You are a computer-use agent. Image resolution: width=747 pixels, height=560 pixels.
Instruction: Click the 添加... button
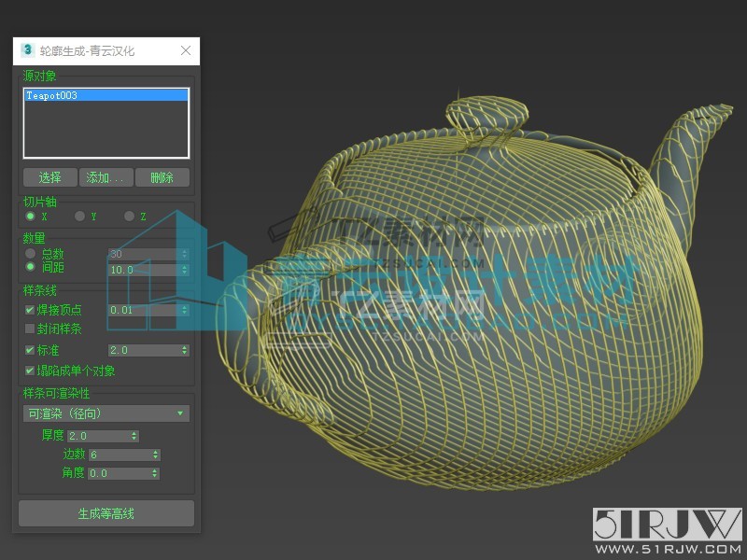(106, 177)
